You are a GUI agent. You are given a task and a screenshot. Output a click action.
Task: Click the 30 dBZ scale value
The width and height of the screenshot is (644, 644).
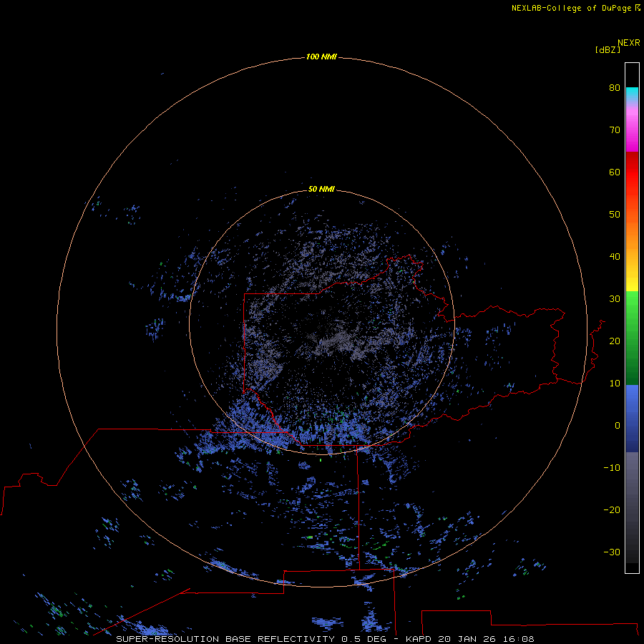tap(615, 298)
